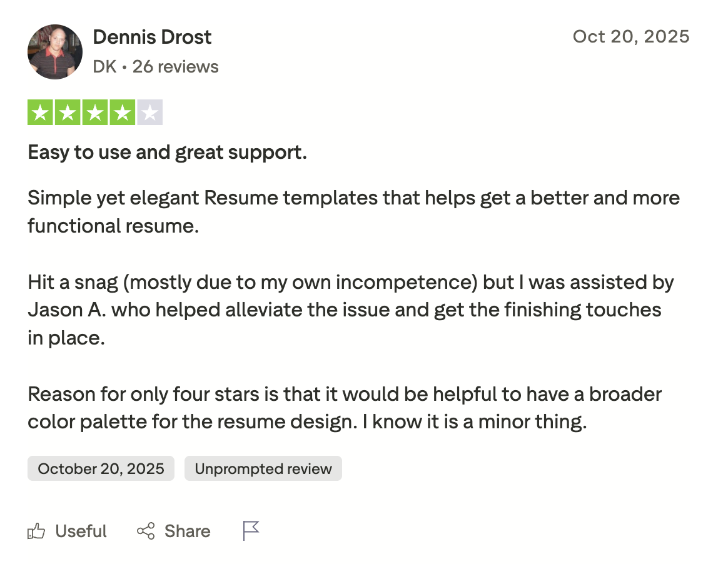Click the second green star

pyautogui.click(x=68, y=111)
